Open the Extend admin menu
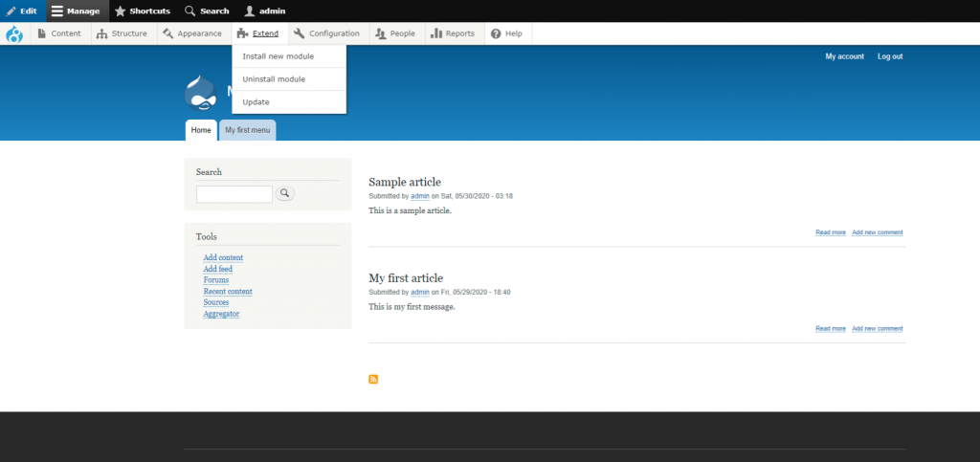This screenshot has height=462, width=980. point(258,33)
